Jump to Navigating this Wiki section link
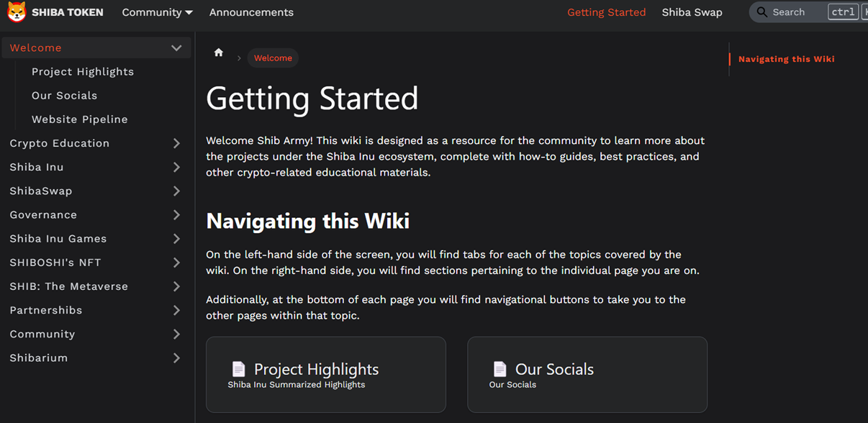 (787, 59)
